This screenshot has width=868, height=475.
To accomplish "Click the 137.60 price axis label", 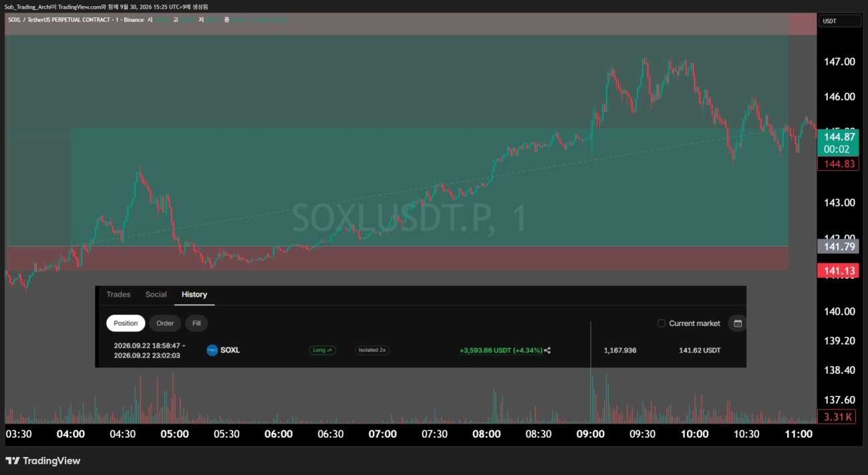I will (839, 400).
